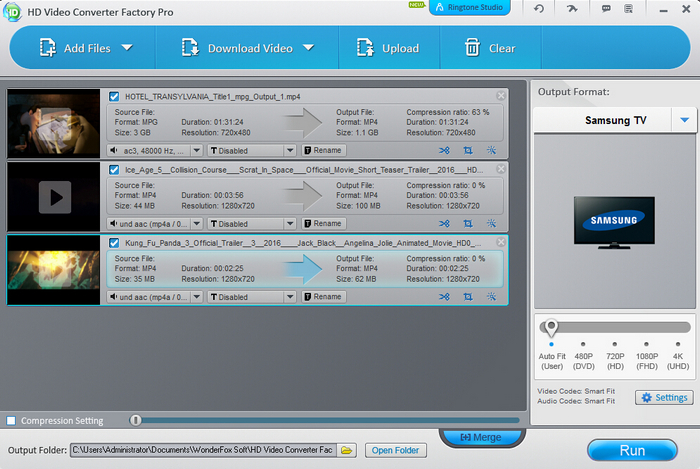Rename the Kung_Fu_Panda_3 output file
This screenshot has height=469, width=700.
point(324,297)
